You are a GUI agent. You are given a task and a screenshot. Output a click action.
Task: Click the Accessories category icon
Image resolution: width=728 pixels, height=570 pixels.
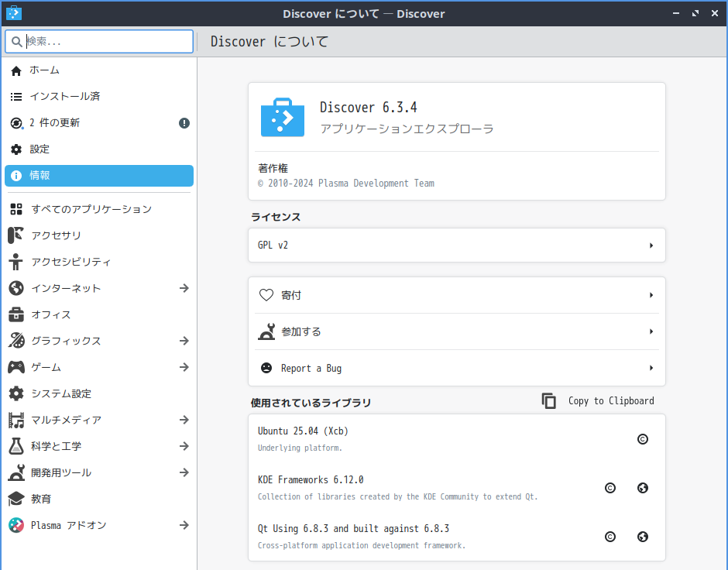click(x=16, y=235)
